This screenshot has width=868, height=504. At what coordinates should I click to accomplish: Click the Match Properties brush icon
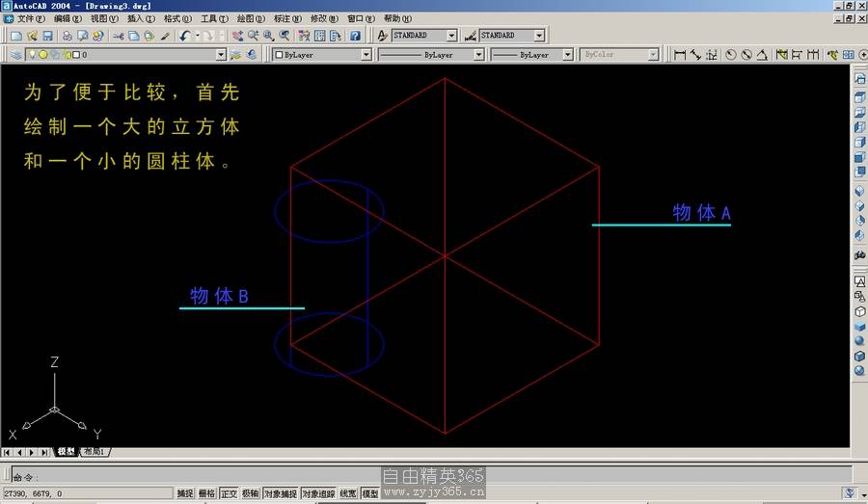[165, 36]
